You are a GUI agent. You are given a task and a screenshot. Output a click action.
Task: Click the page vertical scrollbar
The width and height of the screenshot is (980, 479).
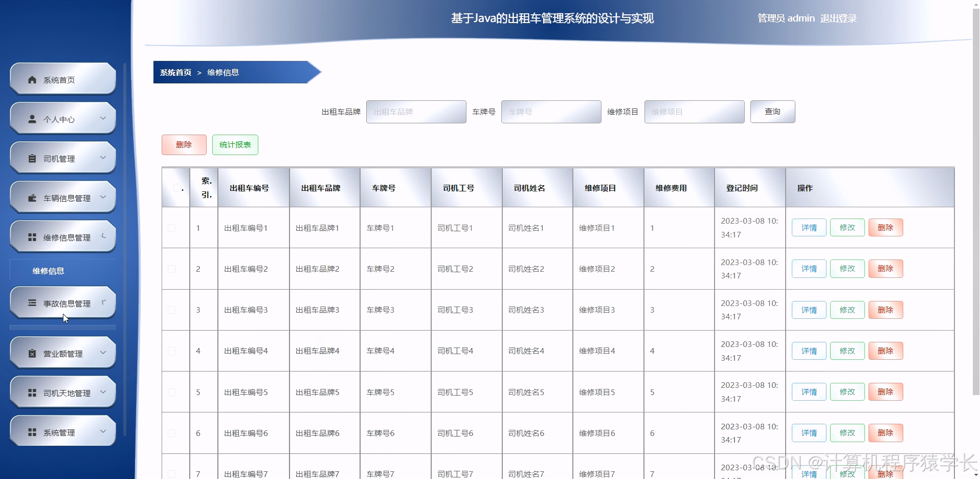pyautogui.click(x=976, y=202)
